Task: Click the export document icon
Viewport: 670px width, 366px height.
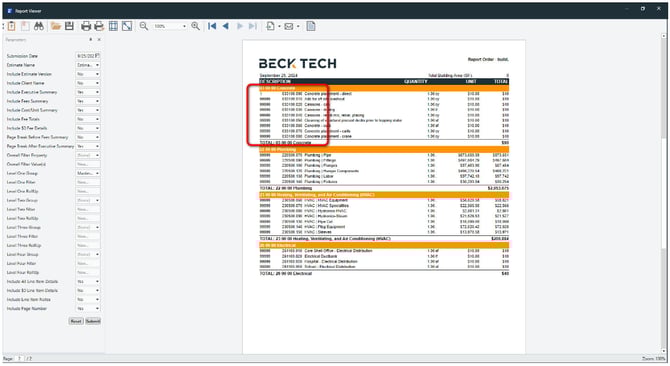Action: click(x=270, y=26)
